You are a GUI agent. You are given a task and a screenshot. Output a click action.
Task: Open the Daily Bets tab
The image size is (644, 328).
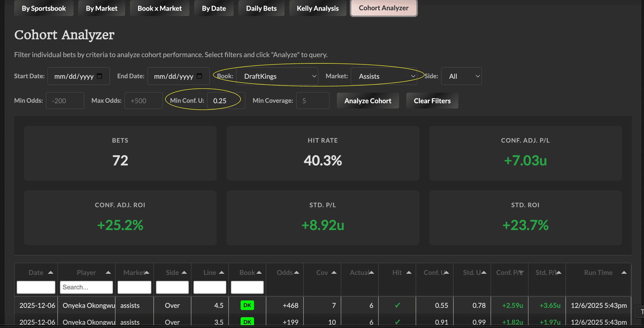point(261,9)
